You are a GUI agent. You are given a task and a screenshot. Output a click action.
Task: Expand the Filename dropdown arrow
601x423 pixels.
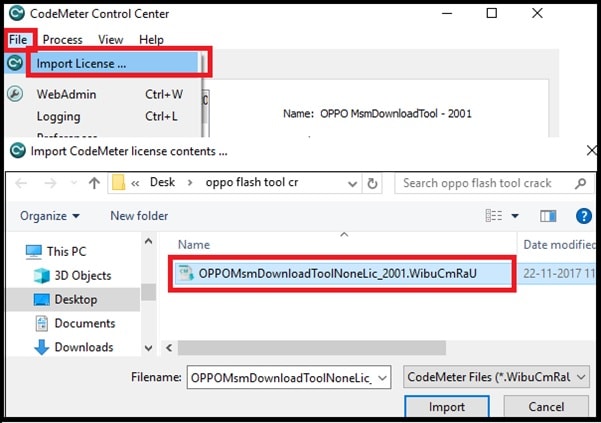[383, 378]
